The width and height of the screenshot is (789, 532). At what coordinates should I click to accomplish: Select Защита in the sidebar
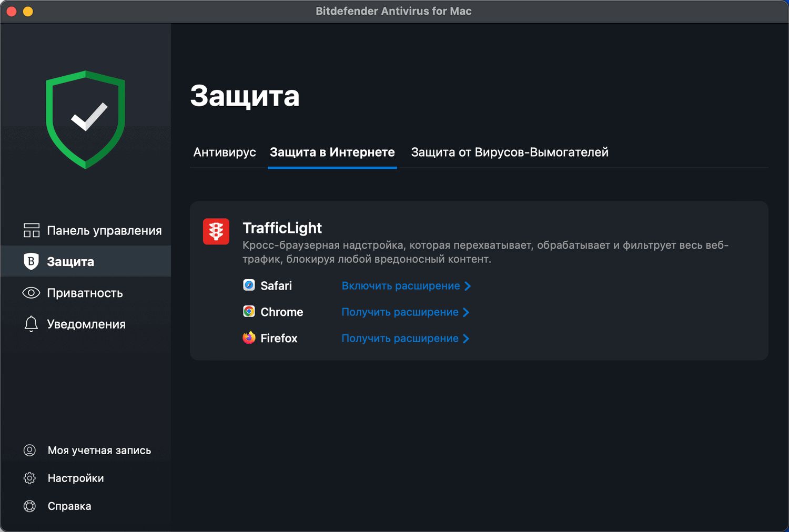tap(86, 261)
